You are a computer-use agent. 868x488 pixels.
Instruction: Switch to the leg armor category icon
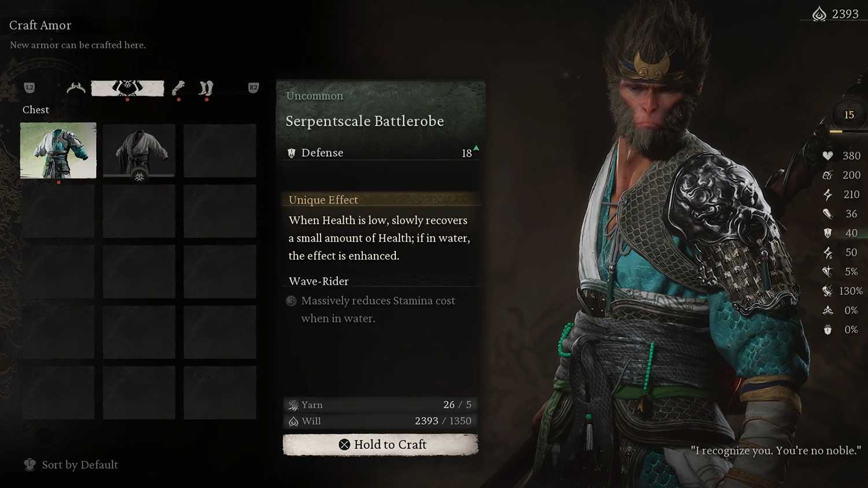tap(205, 88)
